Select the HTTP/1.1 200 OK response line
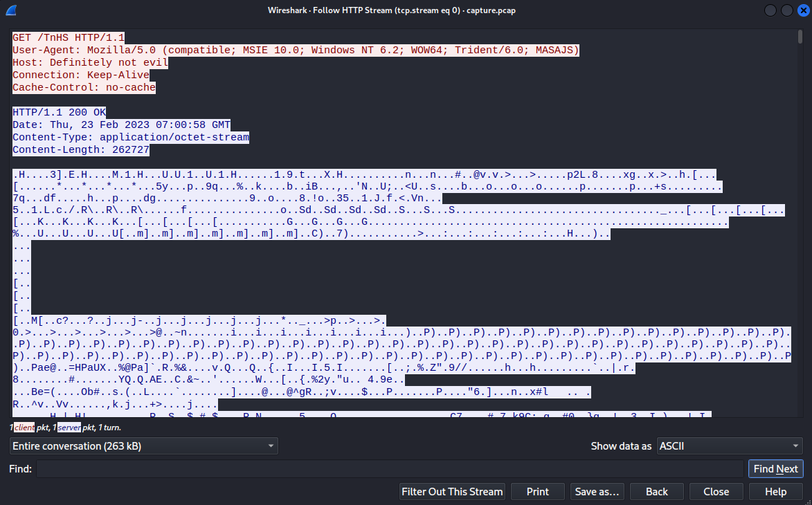 click(x=59, y=112)
